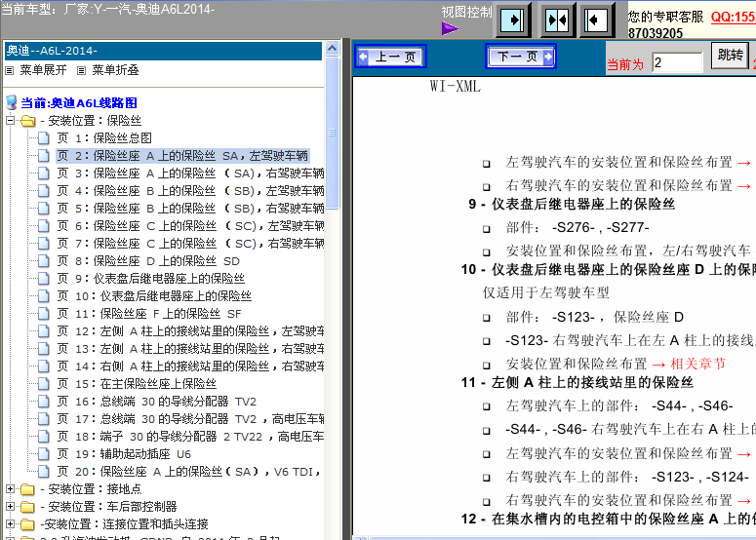Open 页 11 保险丝座 F 上的保险丝 SF
This screenshot has height=540, width=756.
149,314
